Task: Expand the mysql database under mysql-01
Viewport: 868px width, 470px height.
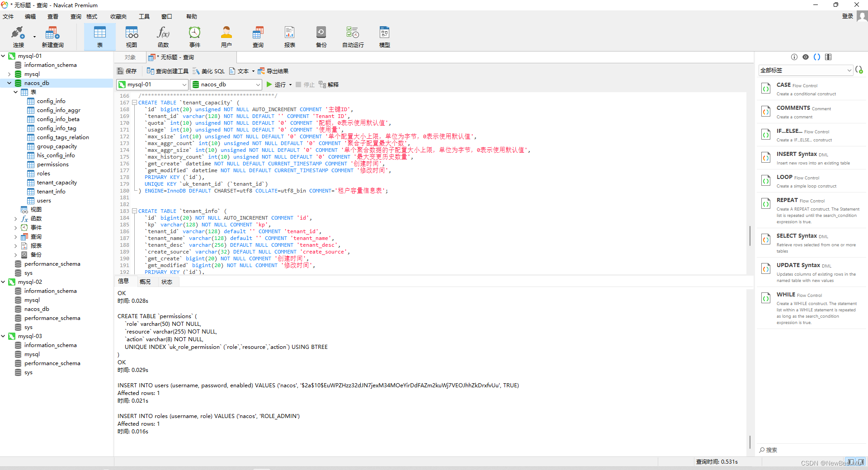Action: tap(9, 74)
